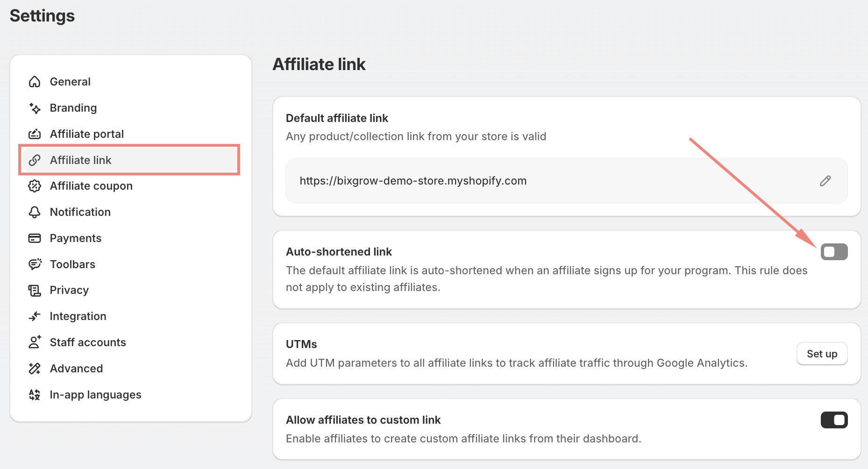This screenshot has height=469, width=868.
Task: Click the Set up button for UTMs
Action: pyautogui.click(x=822, y=354)
